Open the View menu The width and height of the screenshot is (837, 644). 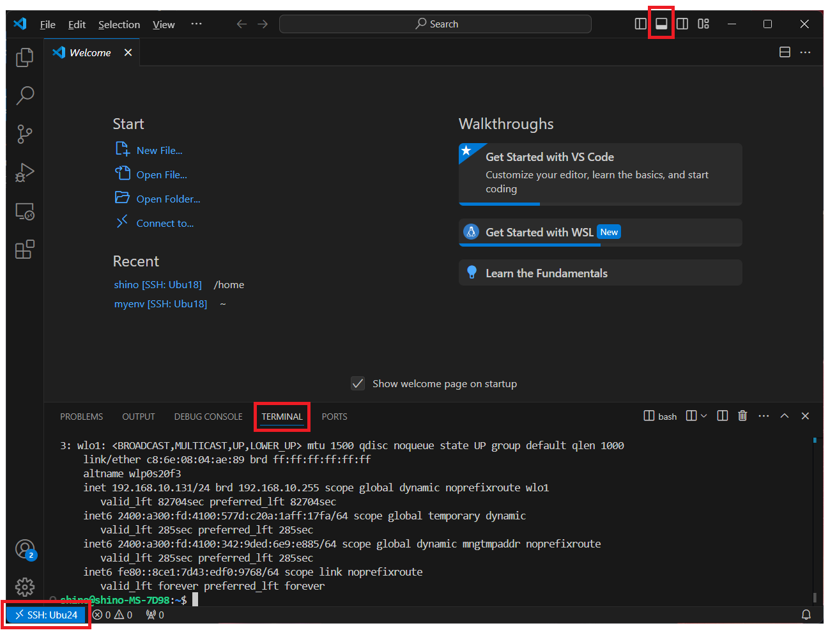pyautogui.click(x=164, y=24)
